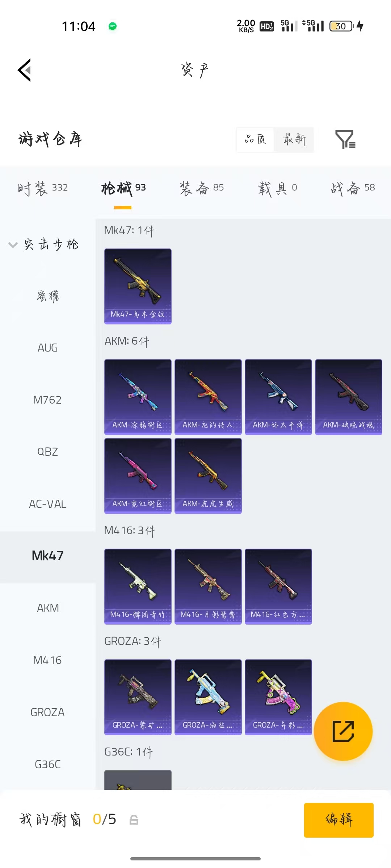Image resolution: width=391 pixels, height=868 pixels.
Task: Open the AKM-霓虹街区 skin thumbnail
Action: (x=138, y=476)
